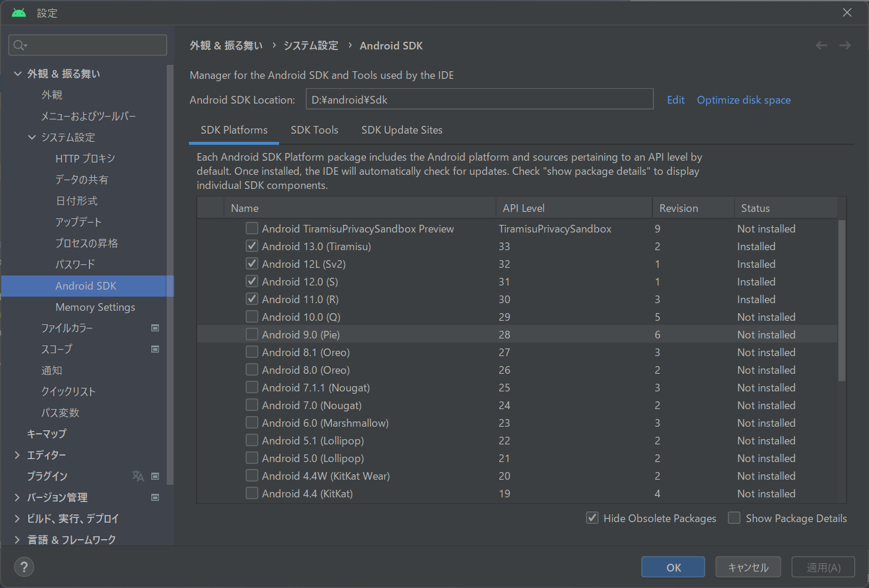Select Android 6.0 (Marshmallow) row text
Image resolution: width=869 pixels, height=588 pixels.
325,423
